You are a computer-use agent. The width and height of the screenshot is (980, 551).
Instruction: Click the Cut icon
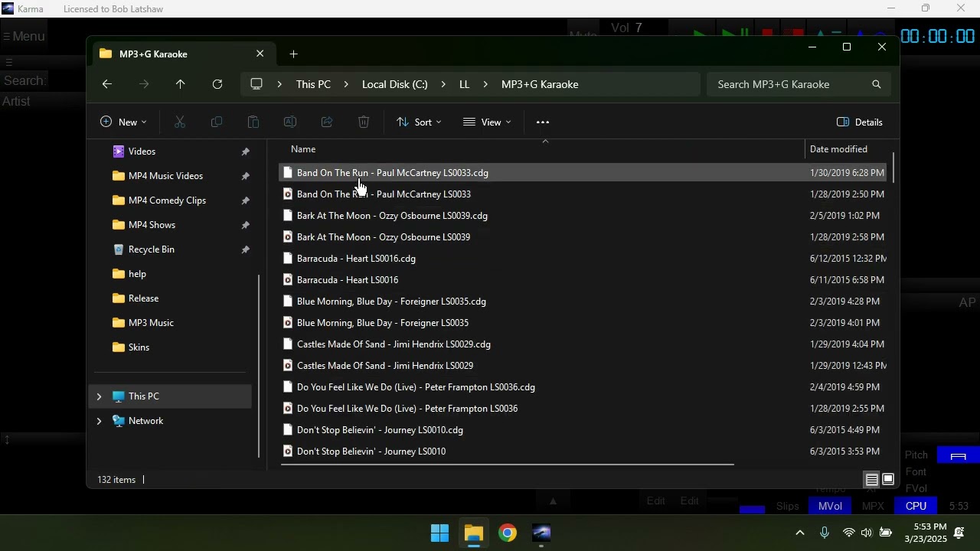tap(180, 122)
